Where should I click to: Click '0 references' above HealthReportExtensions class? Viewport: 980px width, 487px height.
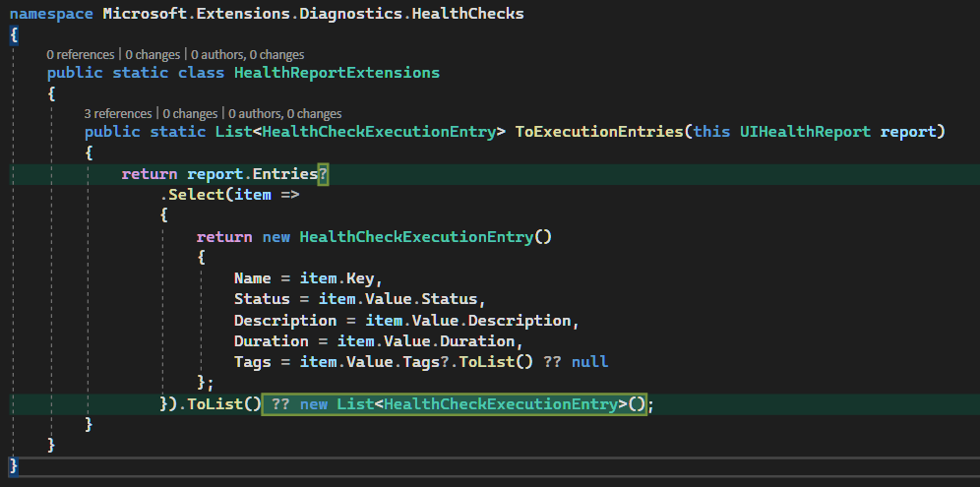80,54
